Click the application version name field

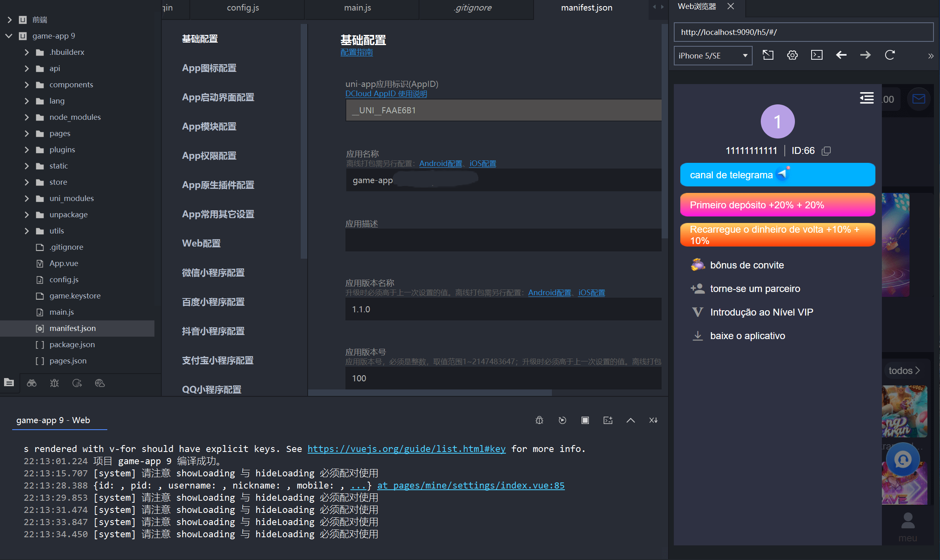503,309
